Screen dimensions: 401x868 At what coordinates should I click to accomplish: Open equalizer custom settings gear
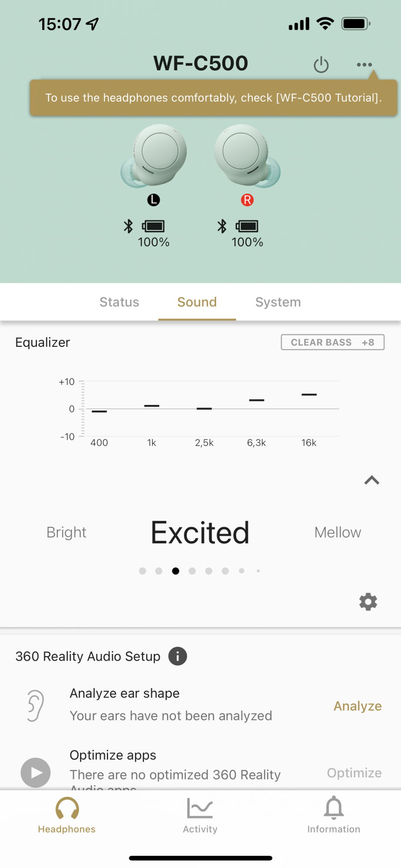click(368, 602)
